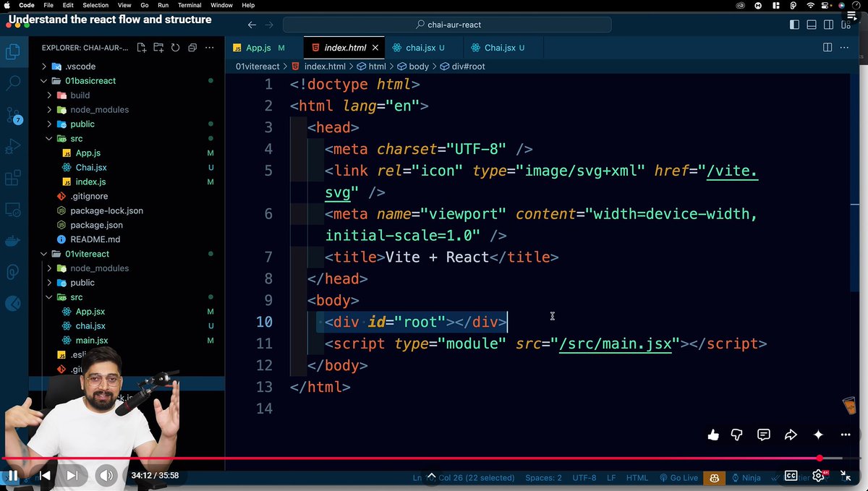The height and width of the screenshot is (491, 868).
Task: Exit full screen mode
Action: 846,475
